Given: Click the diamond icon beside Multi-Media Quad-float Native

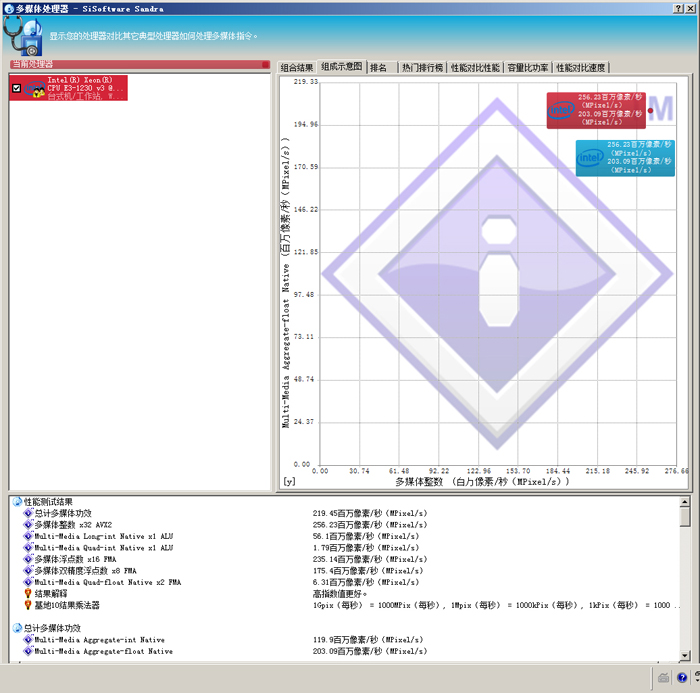Looking at the screenshot, I should tap(28, 582).
